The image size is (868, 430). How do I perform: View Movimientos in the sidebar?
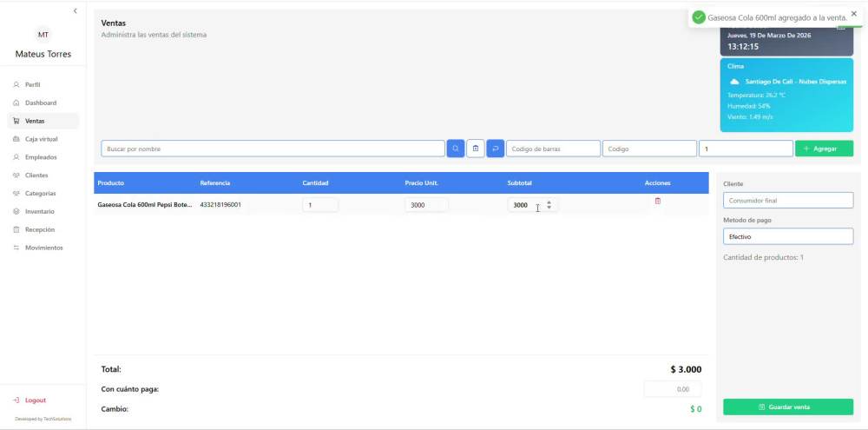[x=43, y=248]
